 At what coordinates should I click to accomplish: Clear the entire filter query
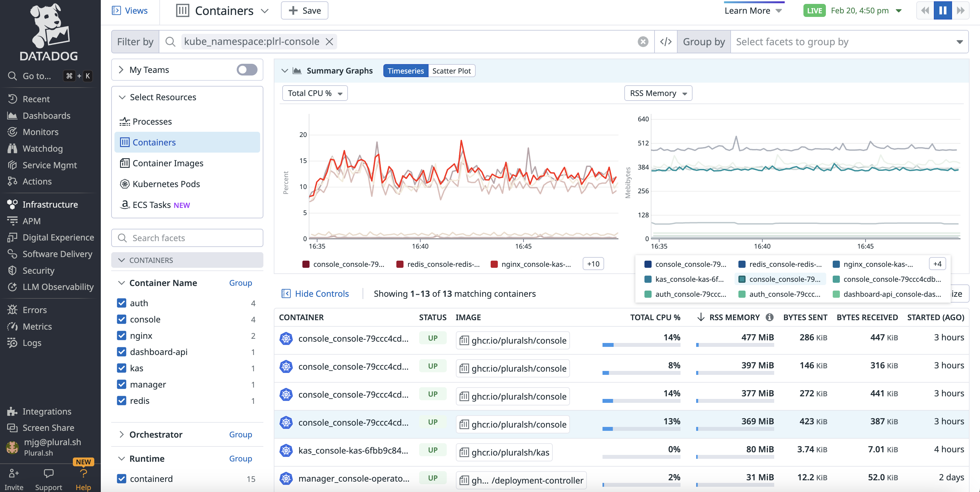pos(643,42)
